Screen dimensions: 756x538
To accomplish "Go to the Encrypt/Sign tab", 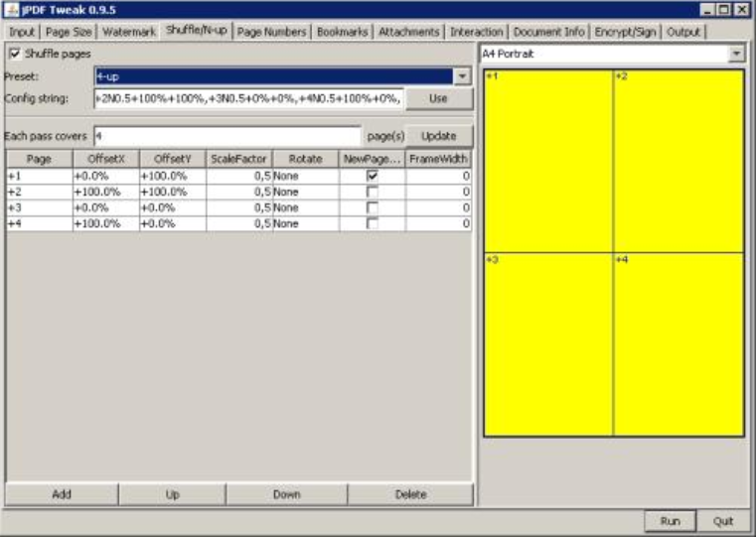I will coord(625,32).
